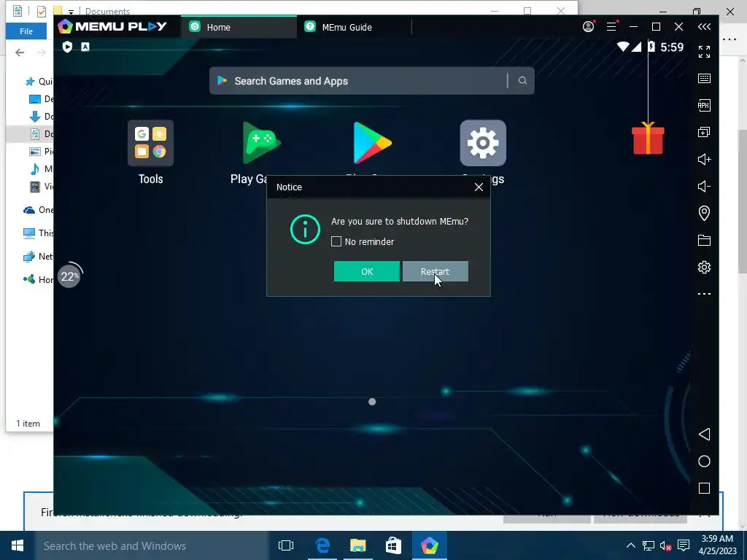747x560 pixels.
Task: Open the keyboard mapping icon
Action: 704,79
